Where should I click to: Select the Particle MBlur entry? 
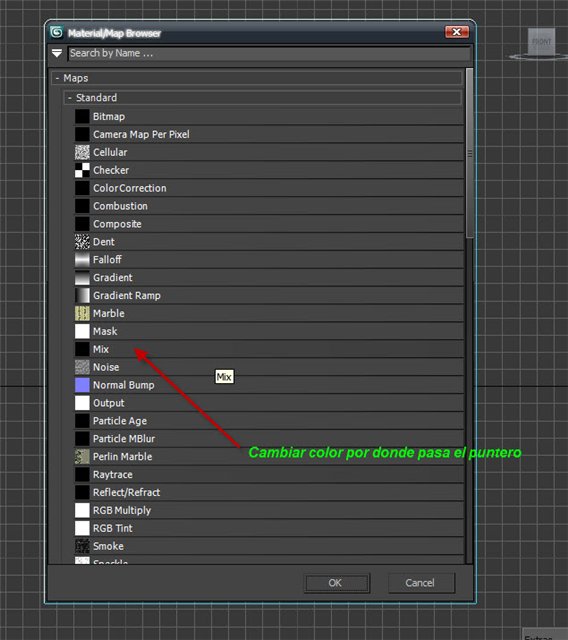[269, 439]
